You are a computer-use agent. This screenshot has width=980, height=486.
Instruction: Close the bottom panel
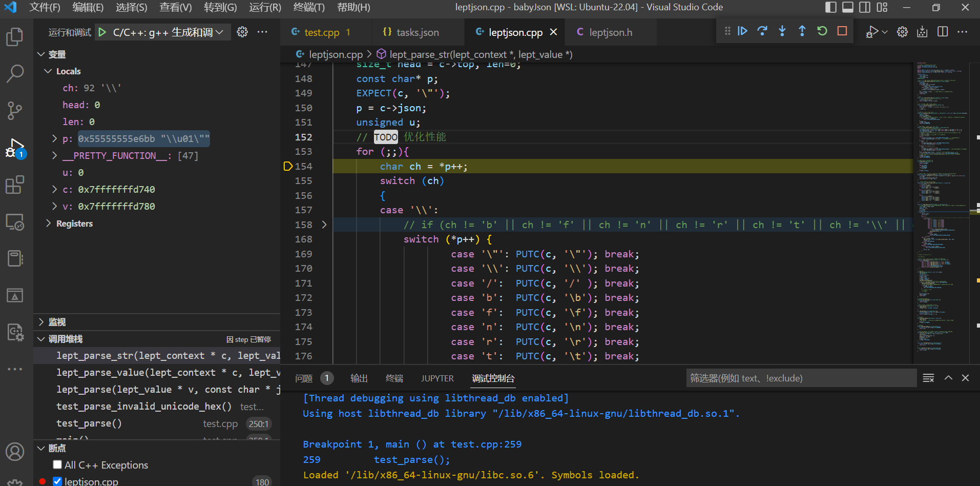pos(965,378)
